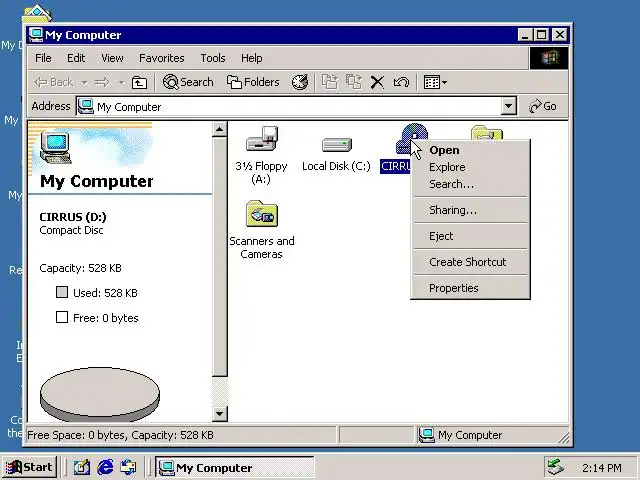Click the Up one level toolbar icon

139,82
